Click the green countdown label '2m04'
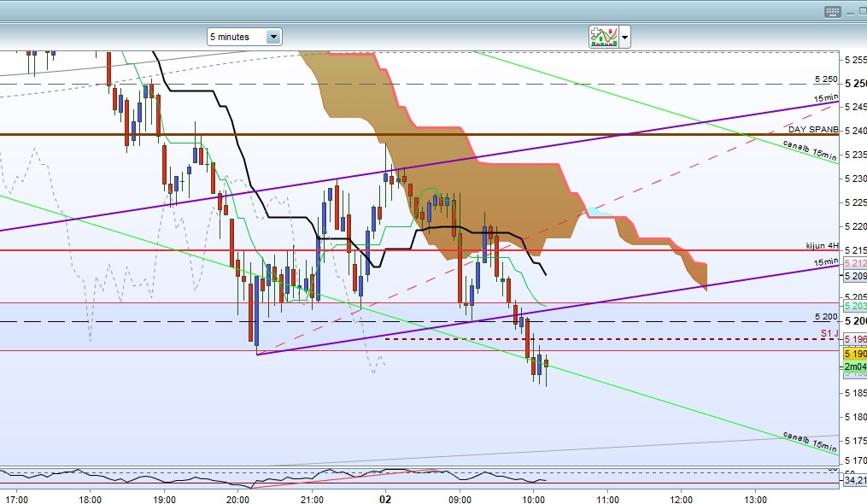867x504 pixels. point(855,366)
